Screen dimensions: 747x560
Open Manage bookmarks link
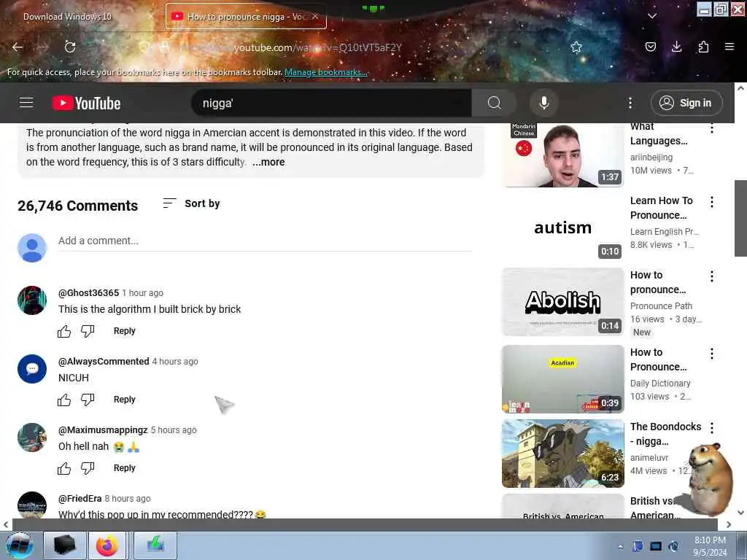tap(326, 72)
